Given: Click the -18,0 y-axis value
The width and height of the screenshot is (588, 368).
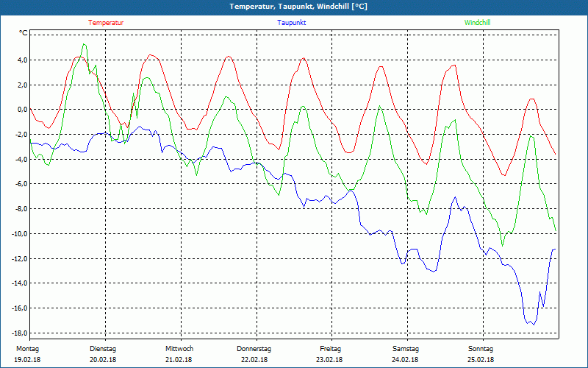Looking at the screenshot, I should 20,333.
